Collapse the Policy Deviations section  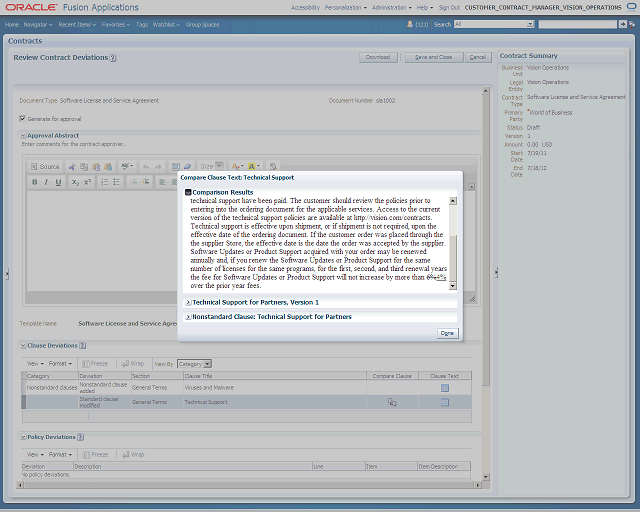point(23,437)
